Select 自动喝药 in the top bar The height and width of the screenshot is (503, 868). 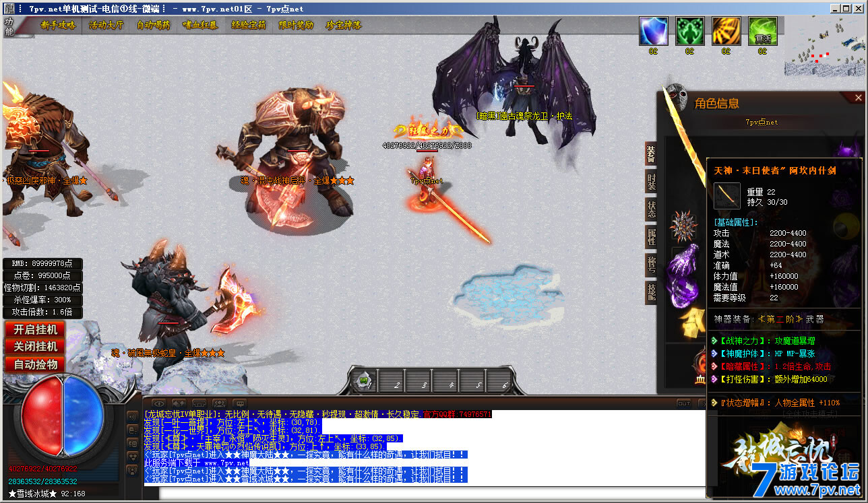point(154,25)
